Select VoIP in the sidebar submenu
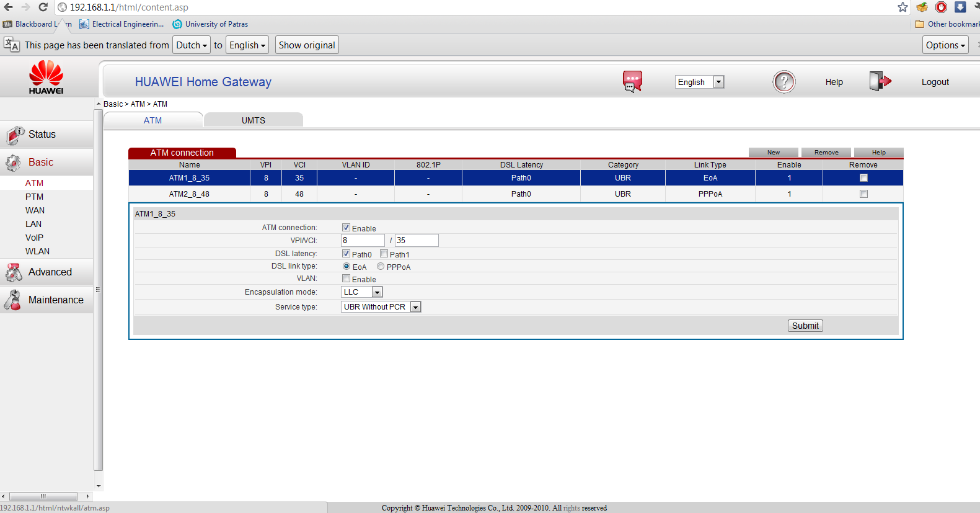Screen dimensions: 980x513 point(34,238)
